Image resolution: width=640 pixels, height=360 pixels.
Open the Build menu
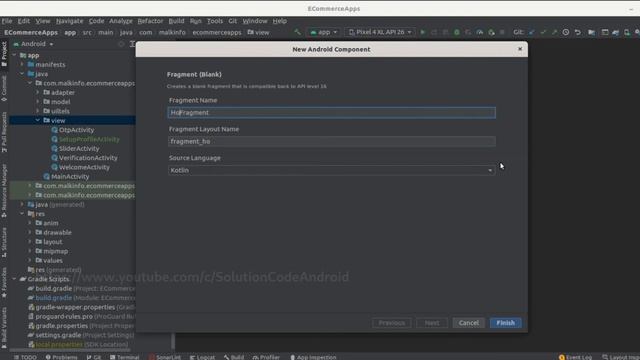(x=176, y=21)
